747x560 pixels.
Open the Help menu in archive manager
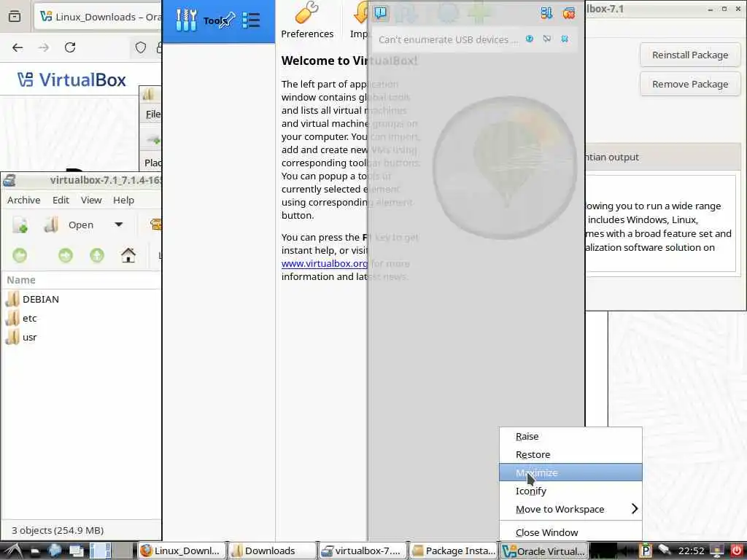tap(123, 200)
